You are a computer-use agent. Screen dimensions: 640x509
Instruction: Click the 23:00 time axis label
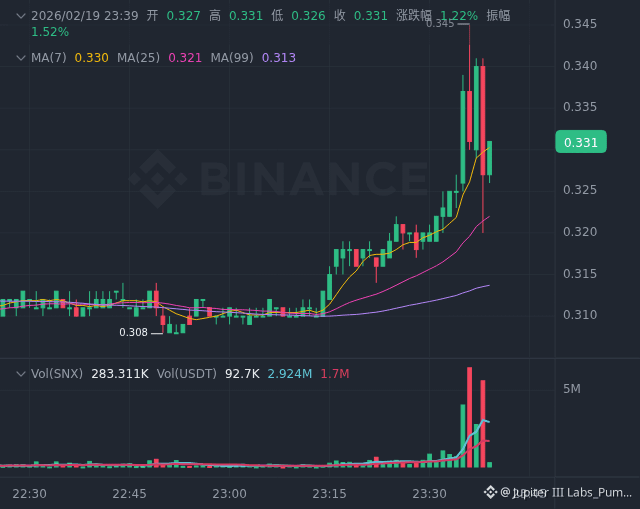(x=230, y=493)
